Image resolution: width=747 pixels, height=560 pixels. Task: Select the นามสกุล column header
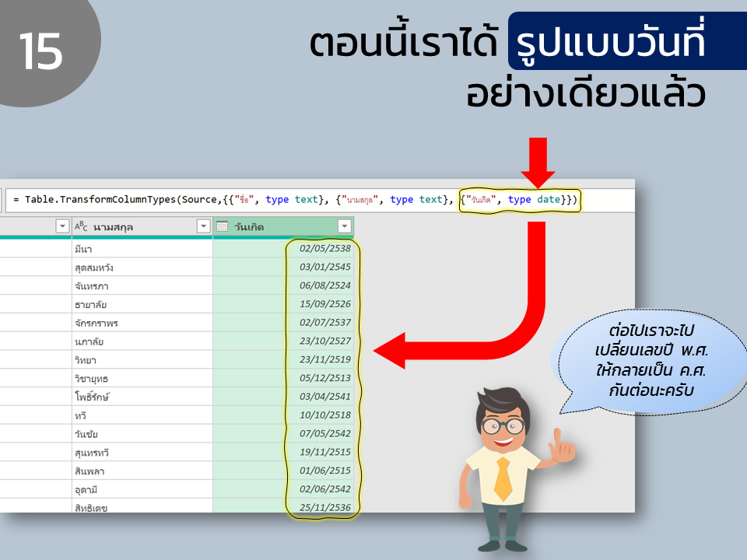coord(142,226)
